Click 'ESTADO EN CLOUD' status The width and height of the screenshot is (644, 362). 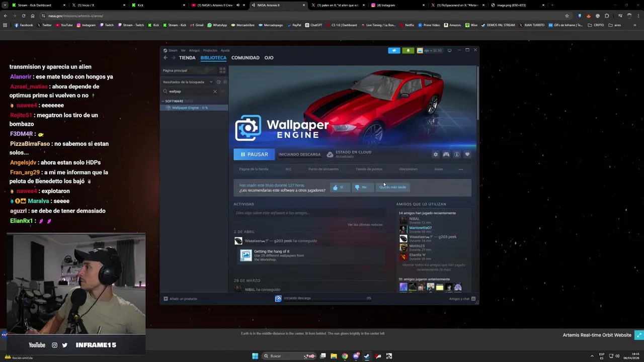(349, 154)
